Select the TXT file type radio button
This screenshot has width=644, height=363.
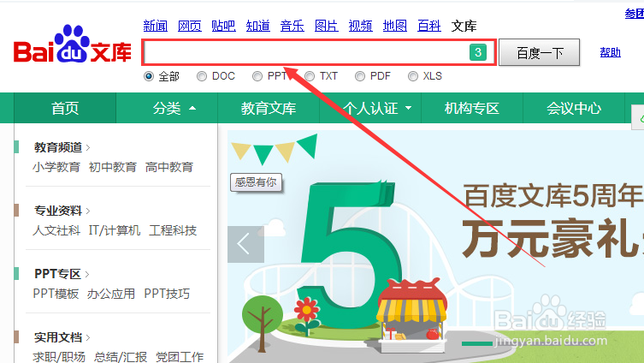(310, 76)
